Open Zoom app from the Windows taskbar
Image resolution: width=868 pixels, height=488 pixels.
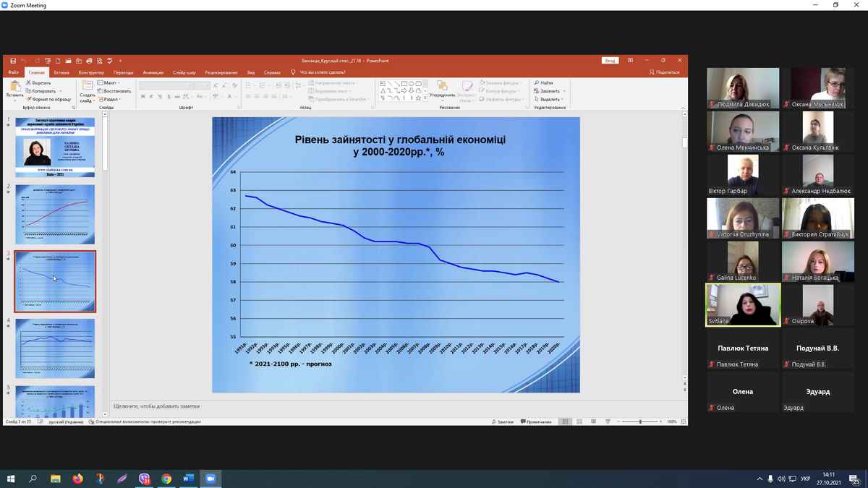pos(210,479)
